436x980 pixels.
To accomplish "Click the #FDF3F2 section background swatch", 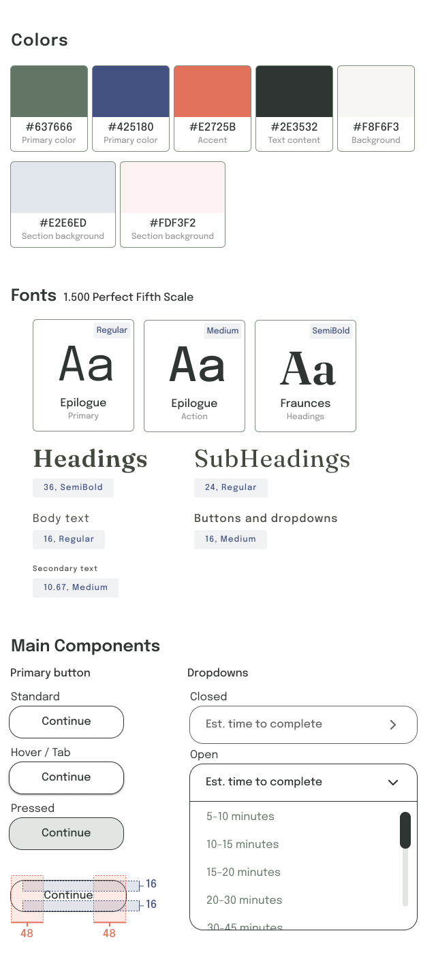I will pyautogui.click(x=172, y=204).
